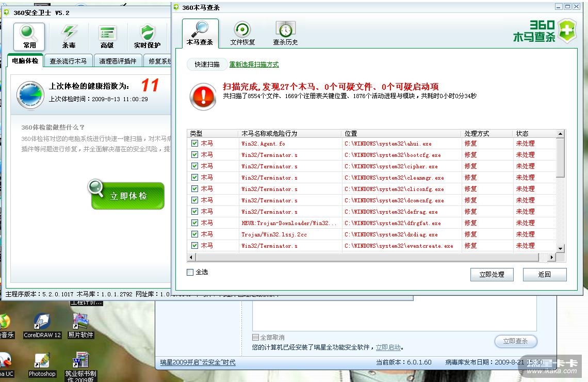
Task: Open the 查杀历史 scan history icon
Action: pyautogui.click(x=285, y=33)
